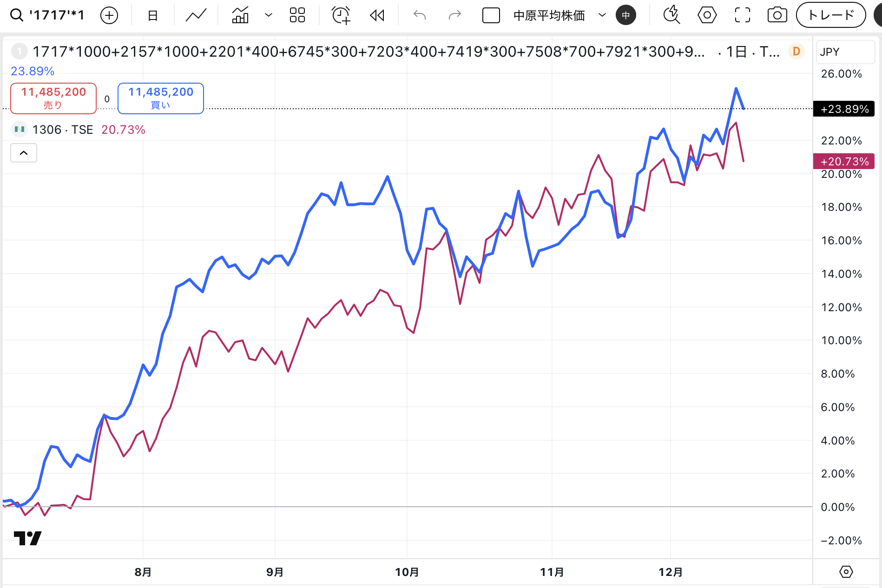Start bar replay with rewind icon

coord(377,15)
